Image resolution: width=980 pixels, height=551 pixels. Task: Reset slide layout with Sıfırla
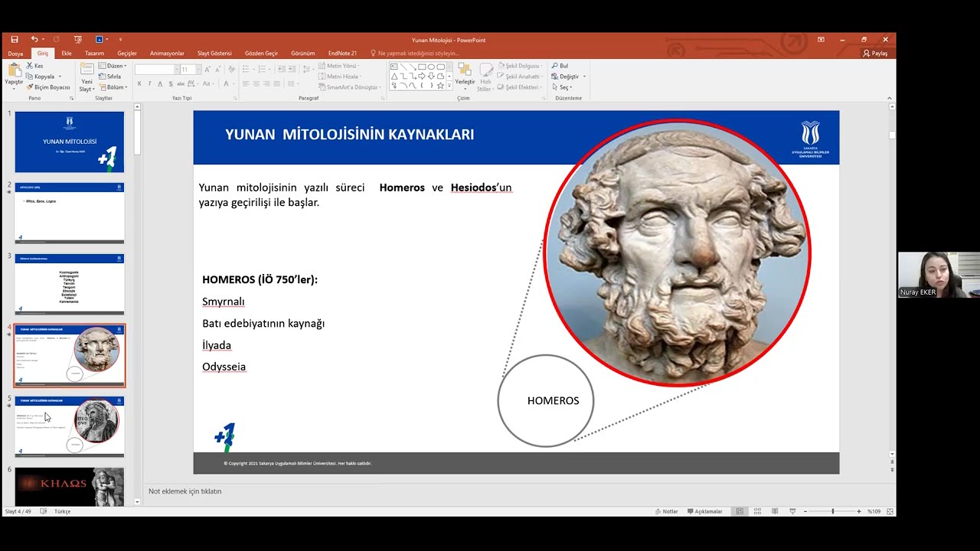point(111,77)
